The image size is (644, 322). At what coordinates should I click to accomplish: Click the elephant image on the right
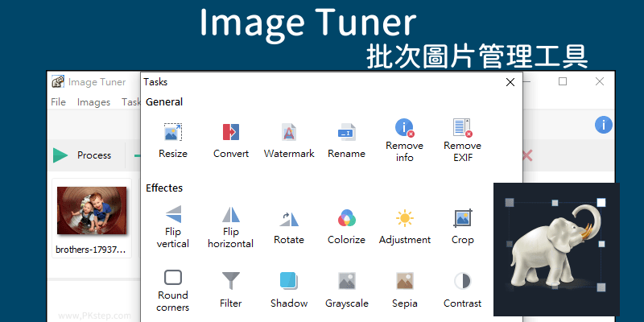pyautogui.click(x=556, y=250)
